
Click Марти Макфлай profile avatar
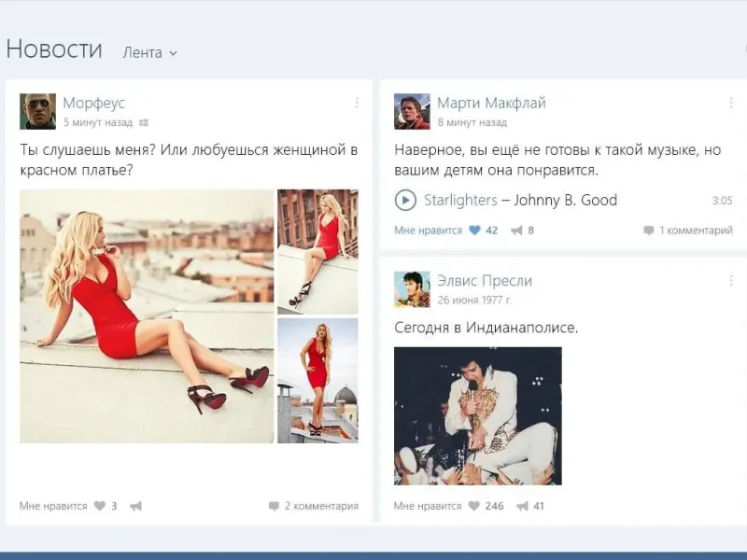click(412, 111)
